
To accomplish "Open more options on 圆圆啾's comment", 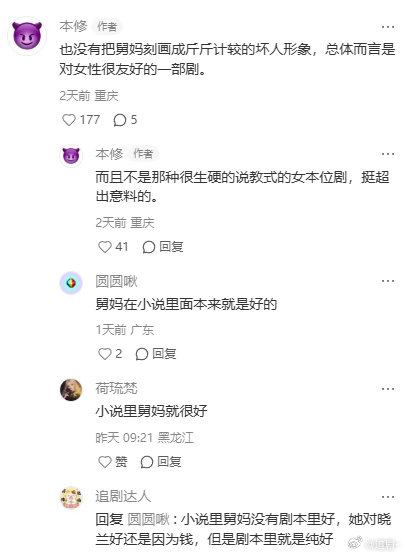I will pos(388,281).
